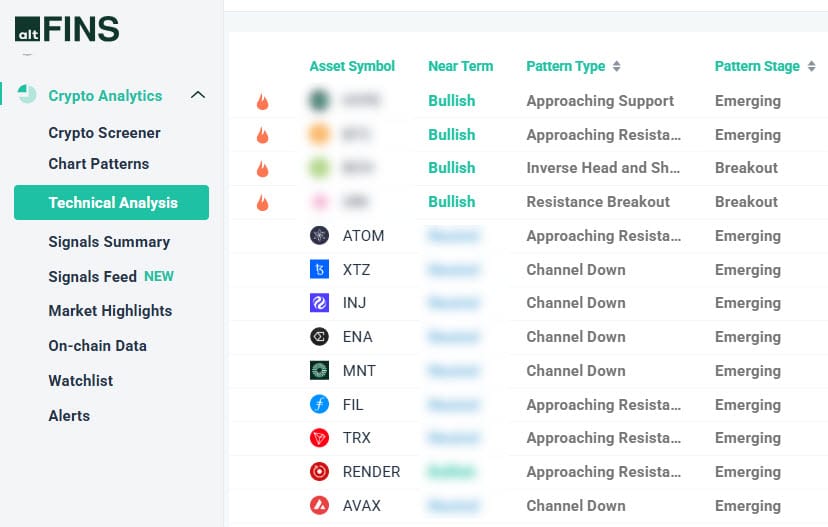
Task: Click Channel Down in XTZ row
Action: 576,270
